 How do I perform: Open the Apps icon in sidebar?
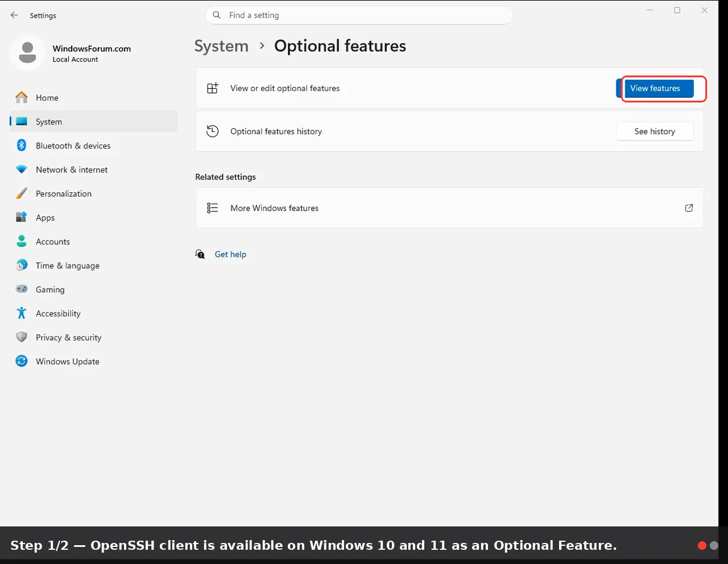[22, 217]
